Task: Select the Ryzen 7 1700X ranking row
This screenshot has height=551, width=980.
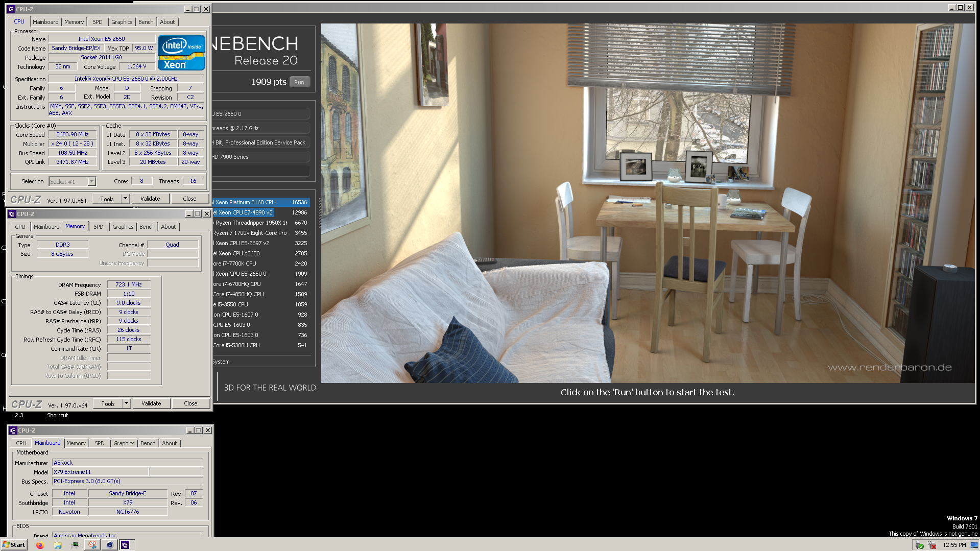Action: click(x=261, y=233)
